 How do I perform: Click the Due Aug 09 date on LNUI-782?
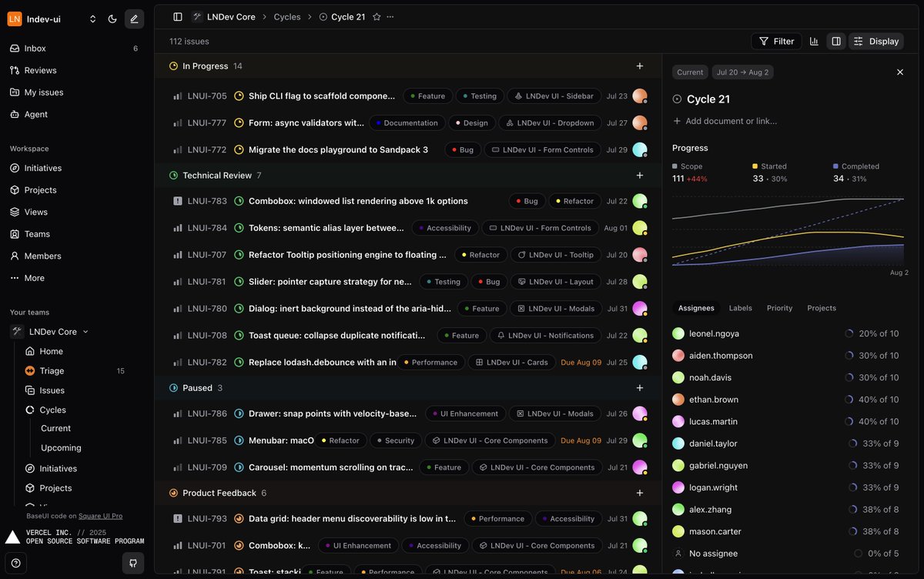tap(581, 363)
